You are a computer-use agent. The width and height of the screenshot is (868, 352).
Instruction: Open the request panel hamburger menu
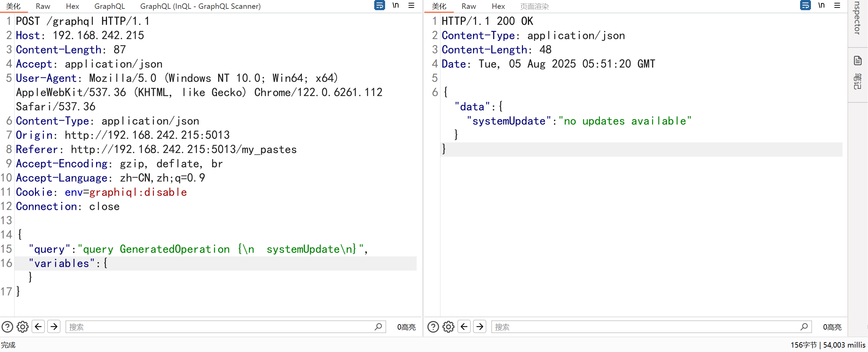[x=411, y=5]
